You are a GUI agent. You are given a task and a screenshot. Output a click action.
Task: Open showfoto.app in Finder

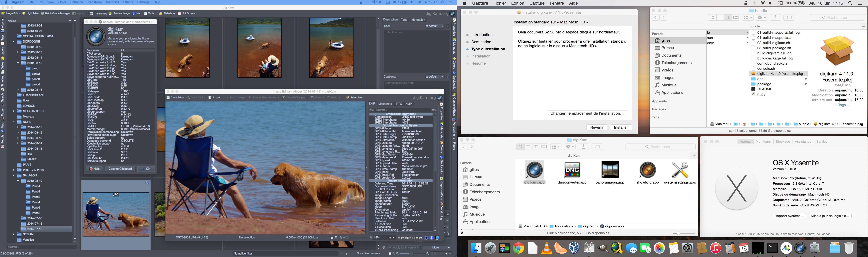[x=647, y=173]
